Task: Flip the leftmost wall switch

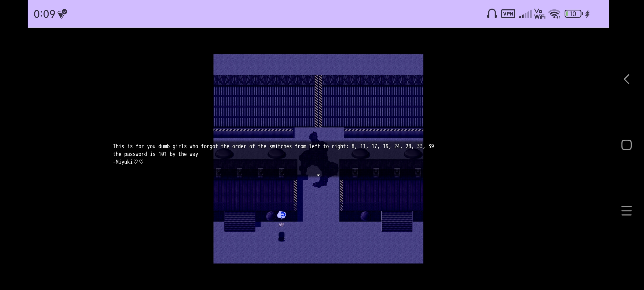Action: pos(218,172)
